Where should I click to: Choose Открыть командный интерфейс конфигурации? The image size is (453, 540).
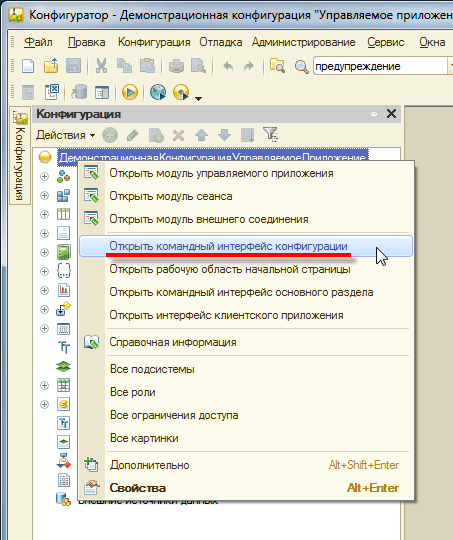(x=246, y=246)
